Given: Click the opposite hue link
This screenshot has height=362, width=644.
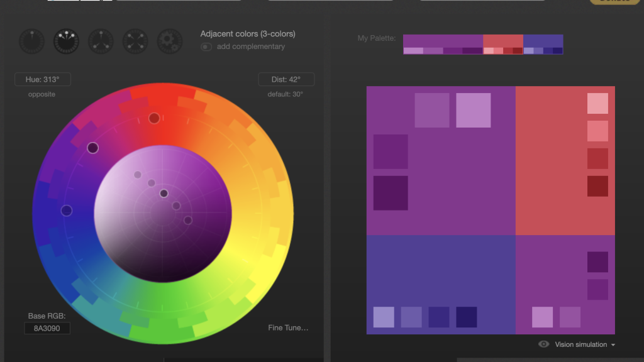Looking at the screenshot, I should 42,94.
